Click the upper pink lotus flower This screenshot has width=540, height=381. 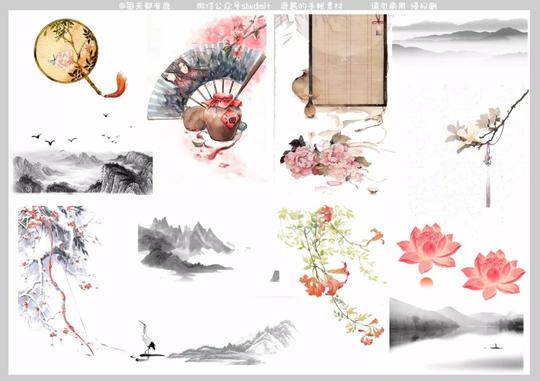tap(429, 247)
